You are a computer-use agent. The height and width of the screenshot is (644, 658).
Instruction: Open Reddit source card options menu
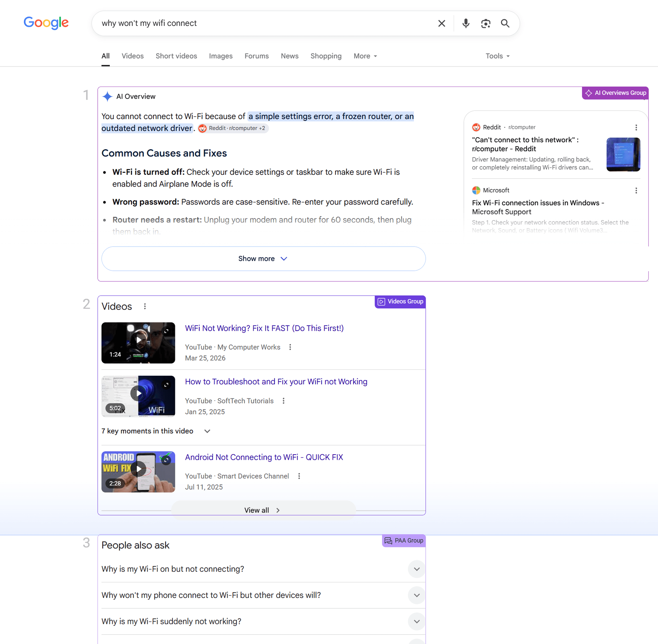636,127
